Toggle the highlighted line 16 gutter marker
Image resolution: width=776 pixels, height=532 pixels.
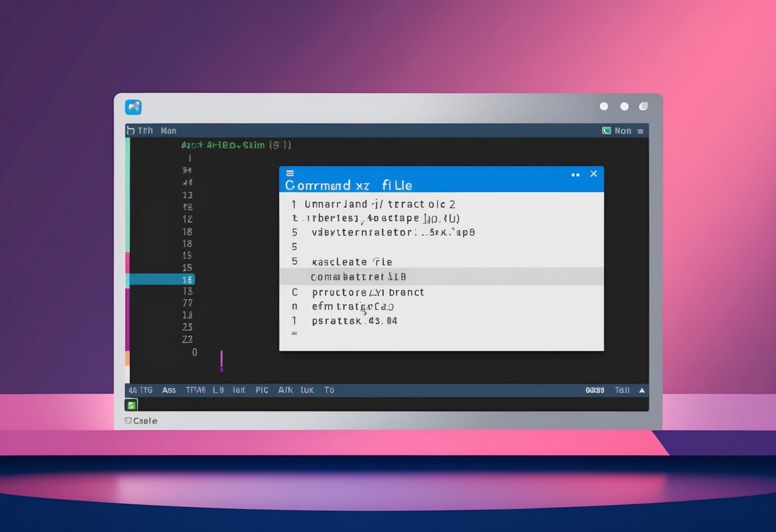187,279
